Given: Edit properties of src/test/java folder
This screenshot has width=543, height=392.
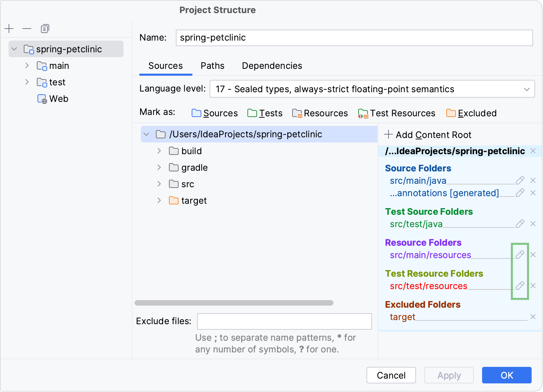Looking at the screenshot, I should 520,224.
